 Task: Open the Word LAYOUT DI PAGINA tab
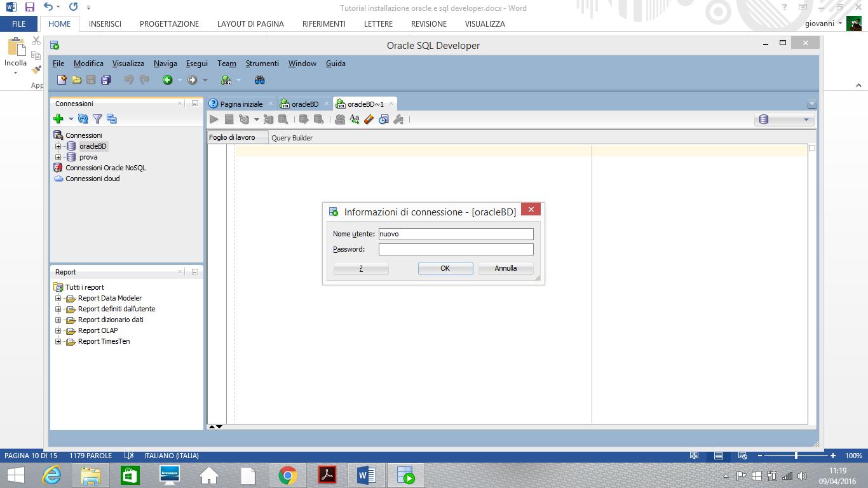(x=250, y=24)
